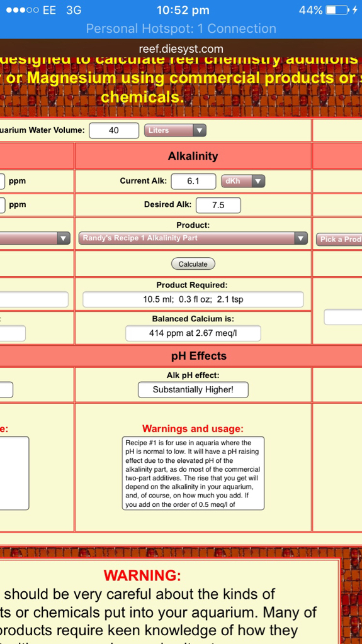Select the Product Required result field
The width and height of the screenshot is (362, 644).
tap(193, 299)
